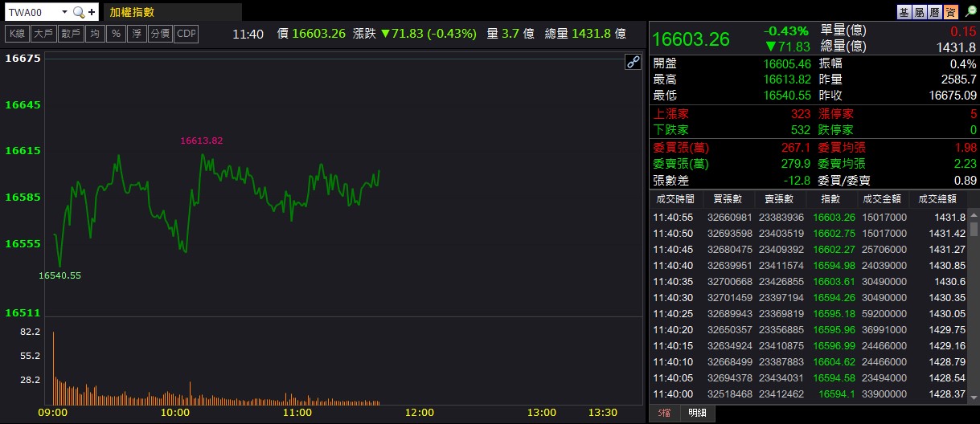
Task: Toggle the 散戶 indicator button
Action: (x=71, y=34)
